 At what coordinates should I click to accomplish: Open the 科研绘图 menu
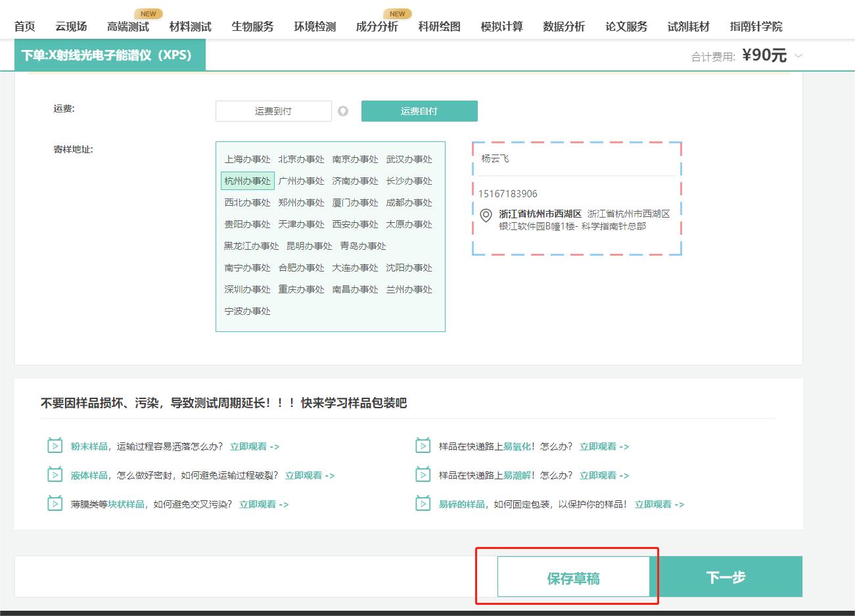tap(438, 27)
